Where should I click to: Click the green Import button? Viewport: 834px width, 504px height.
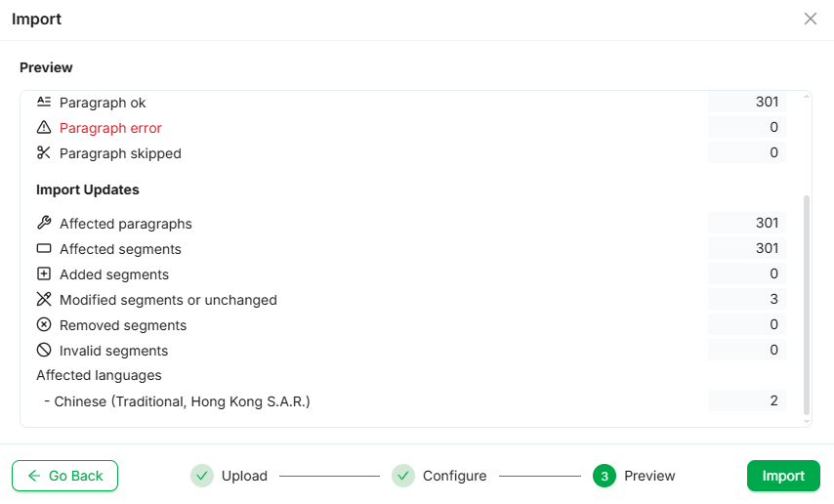(x=783, y=476)
